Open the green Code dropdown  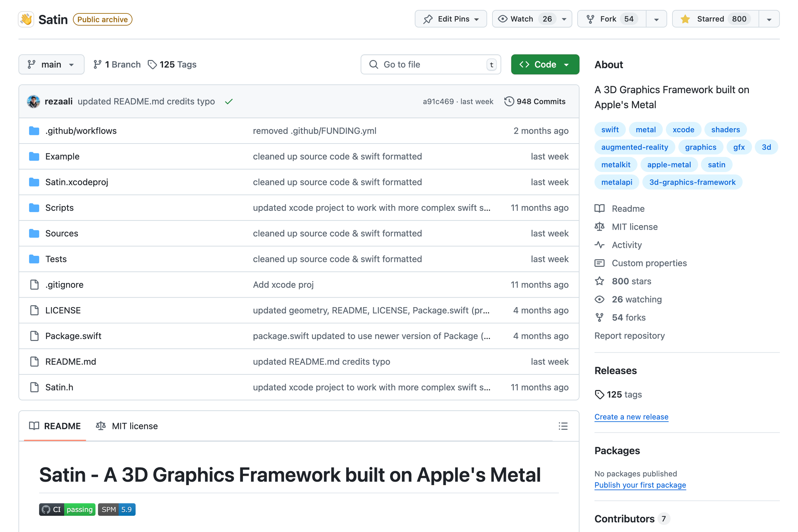tap(545, 64)
